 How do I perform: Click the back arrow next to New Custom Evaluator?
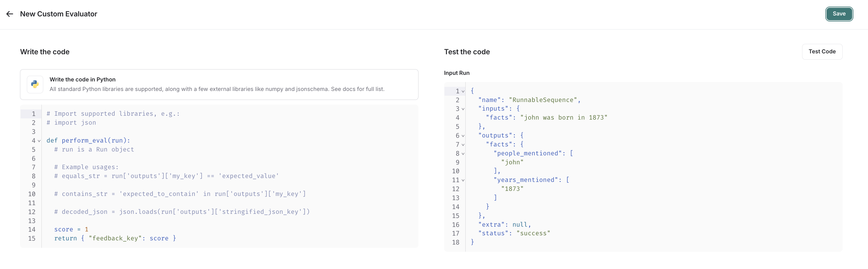coord(10,14)
